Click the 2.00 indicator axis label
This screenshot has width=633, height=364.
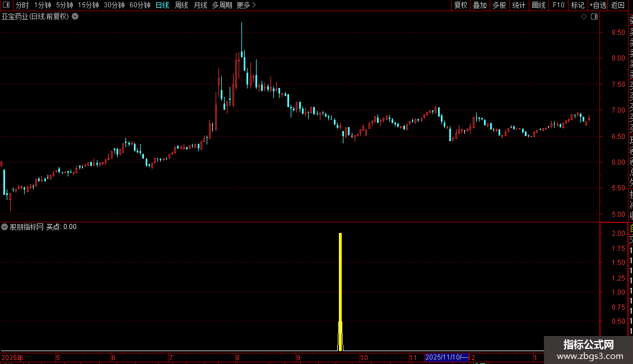tap(618, 234)
